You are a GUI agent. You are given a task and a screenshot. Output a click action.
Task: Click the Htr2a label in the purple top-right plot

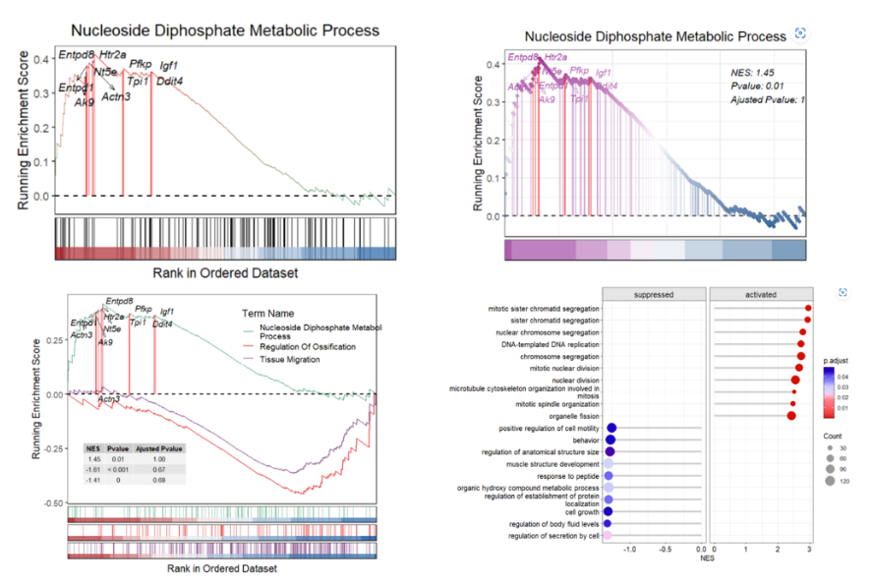click(555, 57)
